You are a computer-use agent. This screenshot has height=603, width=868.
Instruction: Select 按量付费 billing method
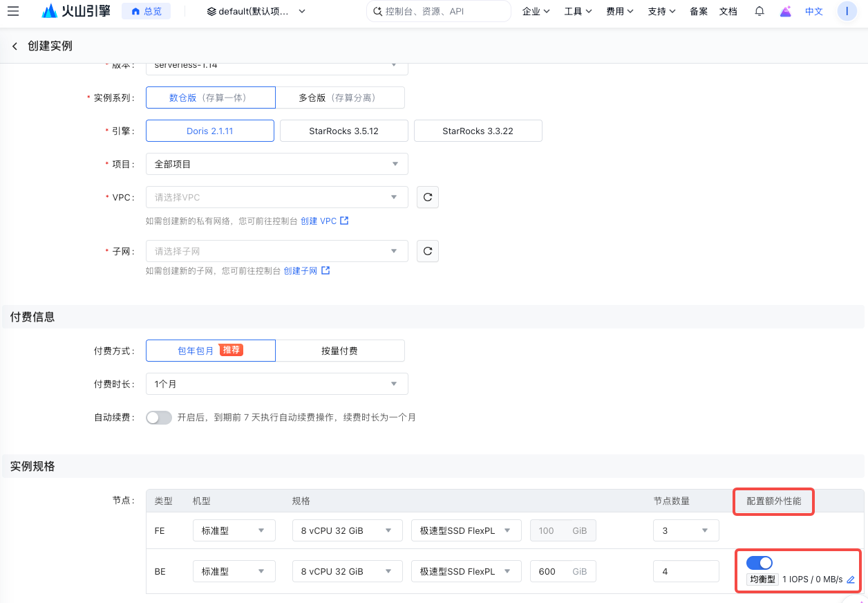pos(340,351)
